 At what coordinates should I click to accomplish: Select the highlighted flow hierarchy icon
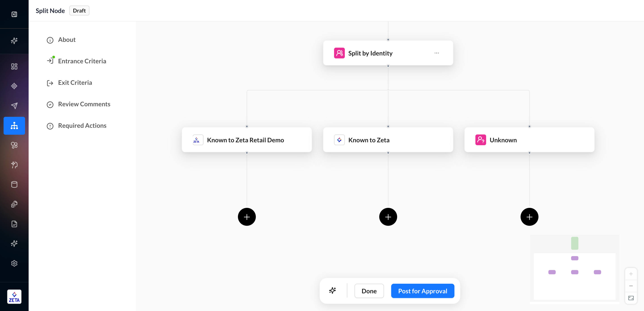click(14, 126)
